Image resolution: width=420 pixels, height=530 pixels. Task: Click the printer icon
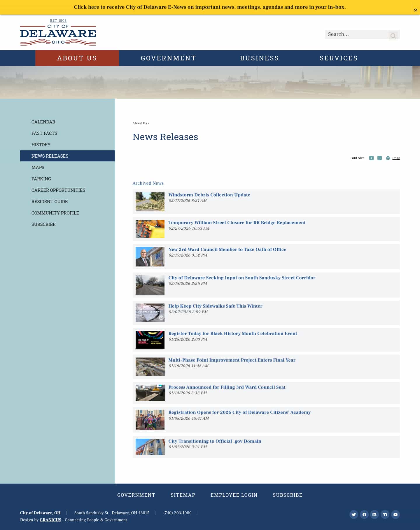tap(388, 158)
